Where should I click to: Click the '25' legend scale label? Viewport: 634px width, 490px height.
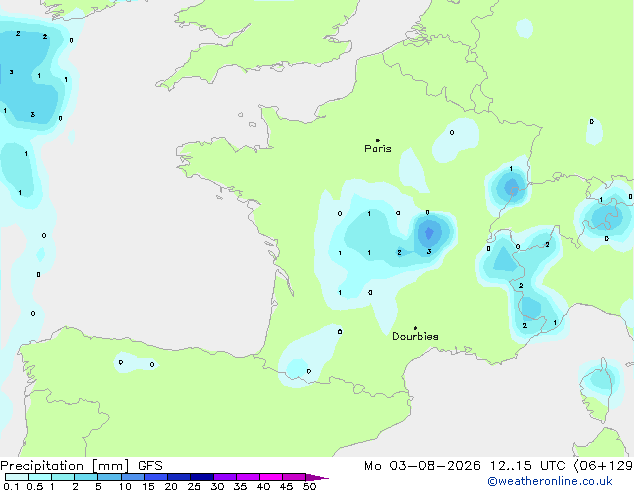pos(194,486)
